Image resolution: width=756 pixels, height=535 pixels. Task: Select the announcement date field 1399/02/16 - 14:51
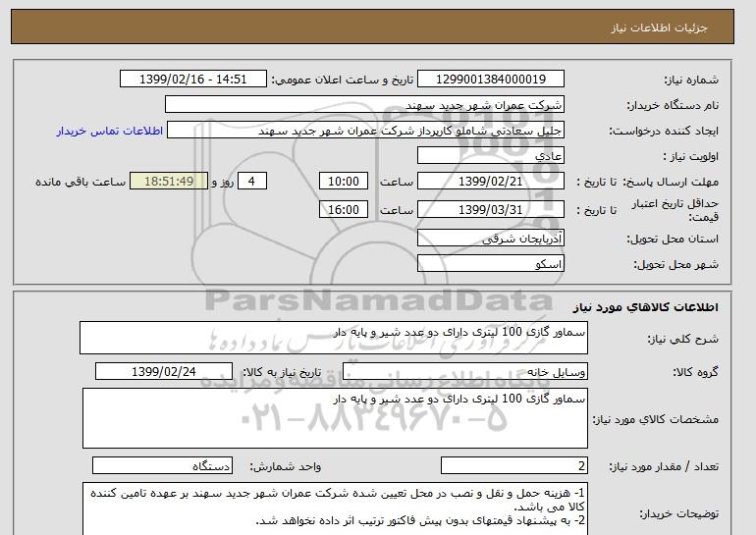click(x=192, y=80)
